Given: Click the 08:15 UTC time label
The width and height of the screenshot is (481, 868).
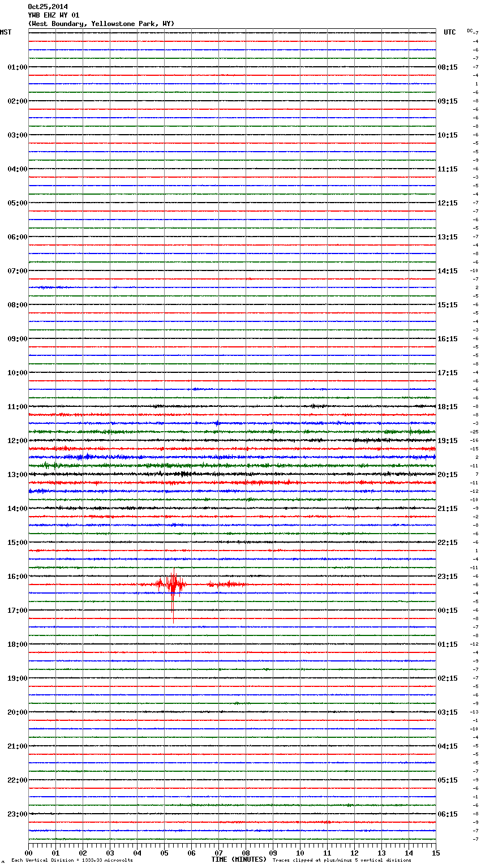Looking at the screenshot, I should [x=448, y=67].
